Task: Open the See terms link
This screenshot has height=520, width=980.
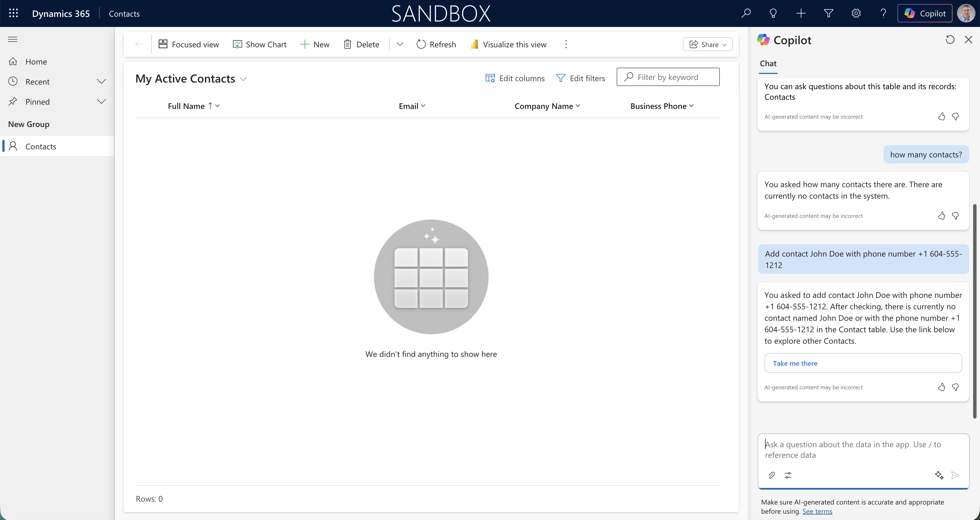Action: click(x=817, y=511)
